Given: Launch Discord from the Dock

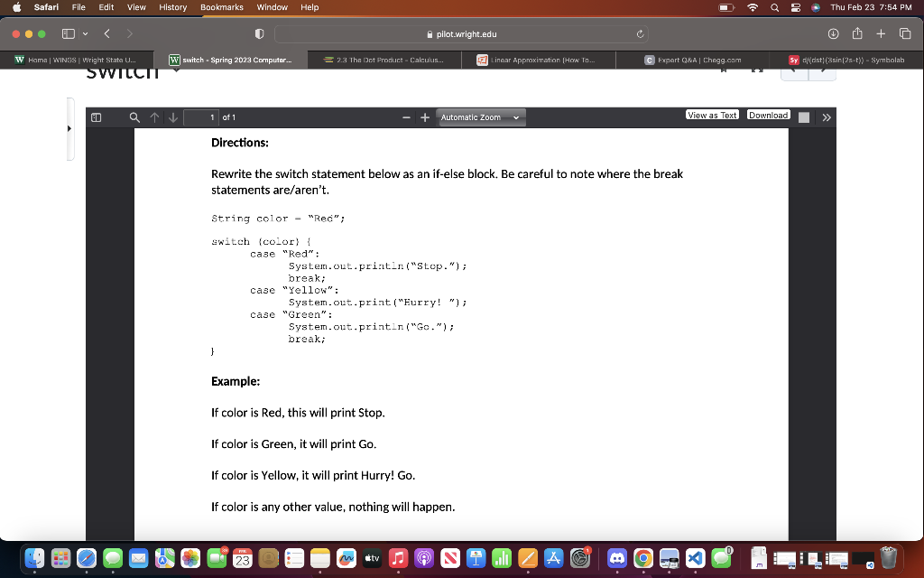Looking at the screenshot, I should [617, 558].
